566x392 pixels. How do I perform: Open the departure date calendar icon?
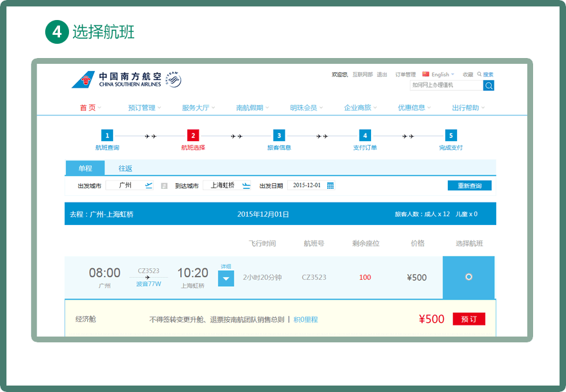click(330, 186)
